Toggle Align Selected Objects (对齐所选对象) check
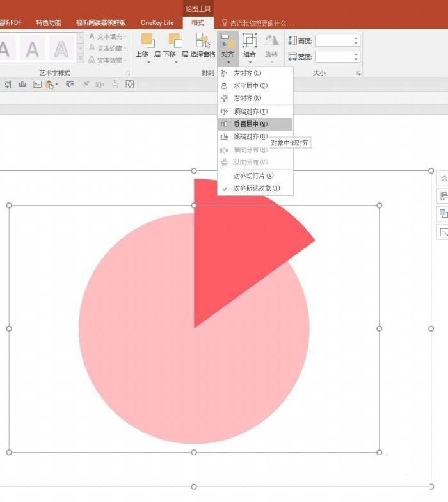This screenshot has width=448, height=502. (x=255, y=188)
